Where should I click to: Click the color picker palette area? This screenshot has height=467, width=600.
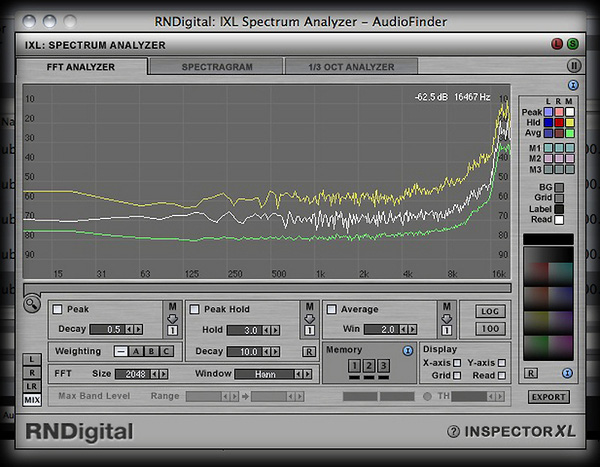pos(548,304)
